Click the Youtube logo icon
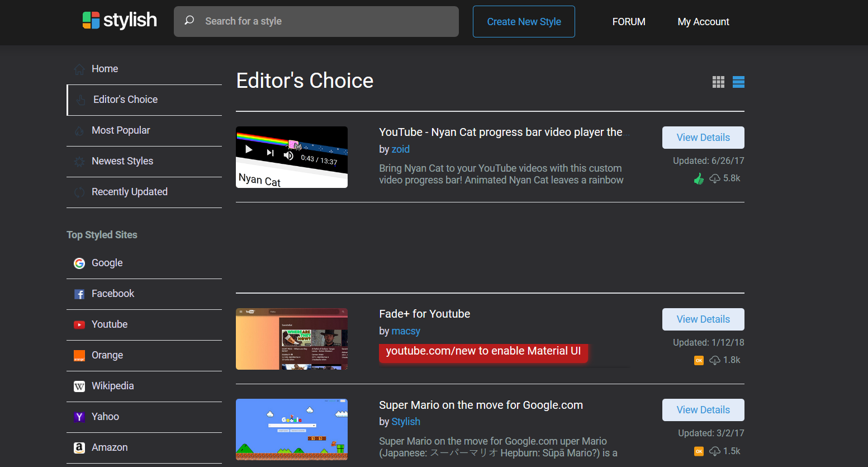868x467 pixels. coord(79,325)
